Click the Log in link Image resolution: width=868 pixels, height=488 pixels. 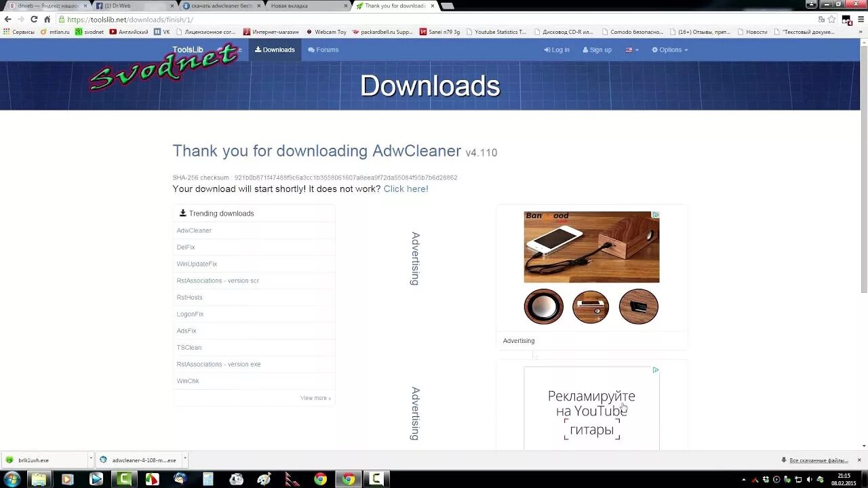click(557, 49)
